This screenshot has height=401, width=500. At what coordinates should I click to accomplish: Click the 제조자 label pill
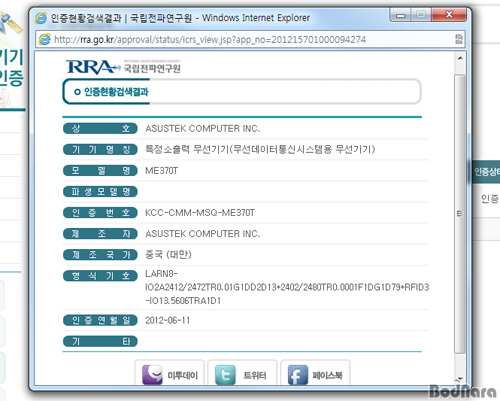(100, 234)
